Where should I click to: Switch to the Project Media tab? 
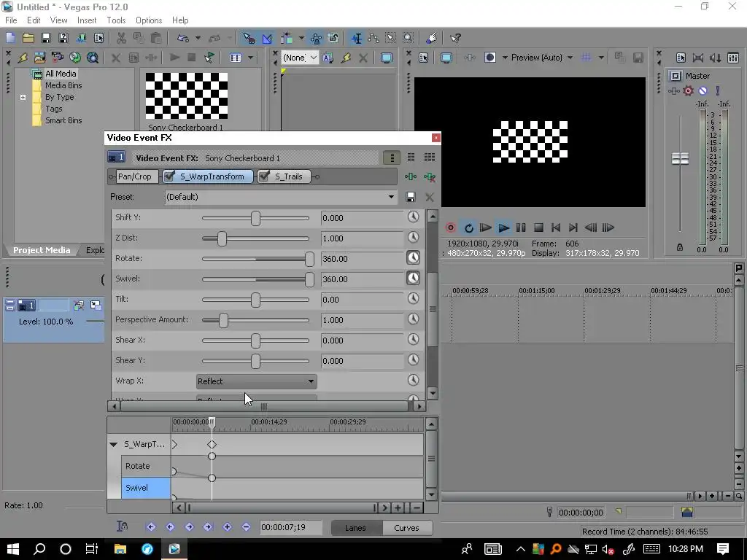click(x=42, y=250)
